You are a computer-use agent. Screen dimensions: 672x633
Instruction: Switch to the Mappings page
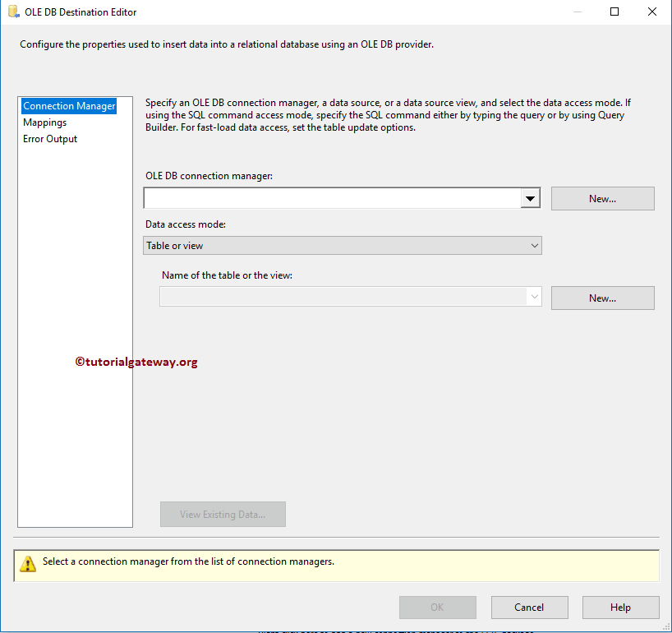(x=45, y=122)
